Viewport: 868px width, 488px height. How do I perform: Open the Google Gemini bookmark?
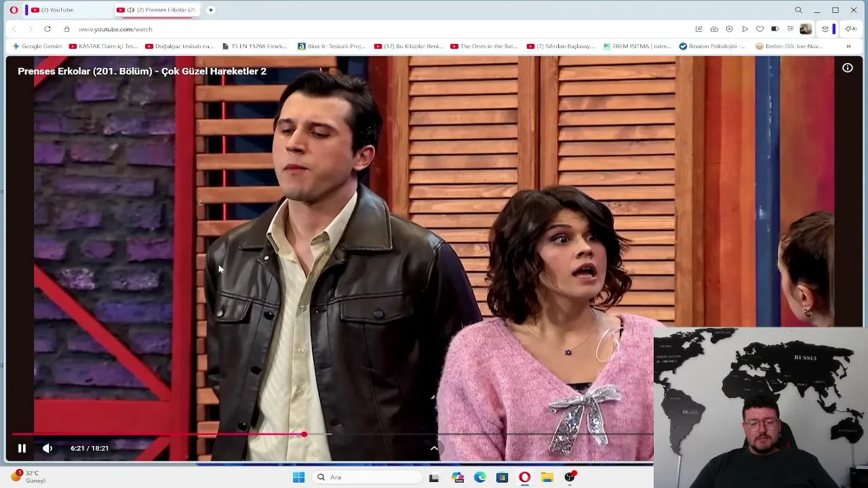pos(37,46)
